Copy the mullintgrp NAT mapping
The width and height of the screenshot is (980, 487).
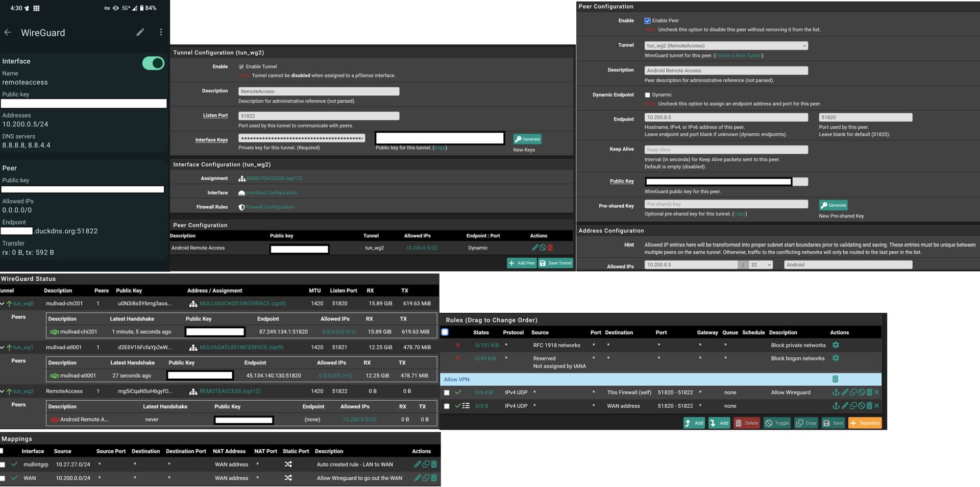426,464
